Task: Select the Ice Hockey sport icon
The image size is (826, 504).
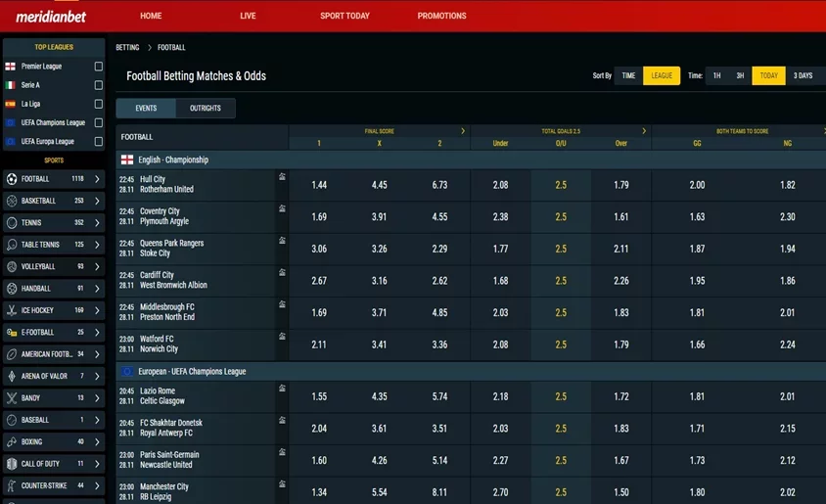Action: (x=12, y=310)
